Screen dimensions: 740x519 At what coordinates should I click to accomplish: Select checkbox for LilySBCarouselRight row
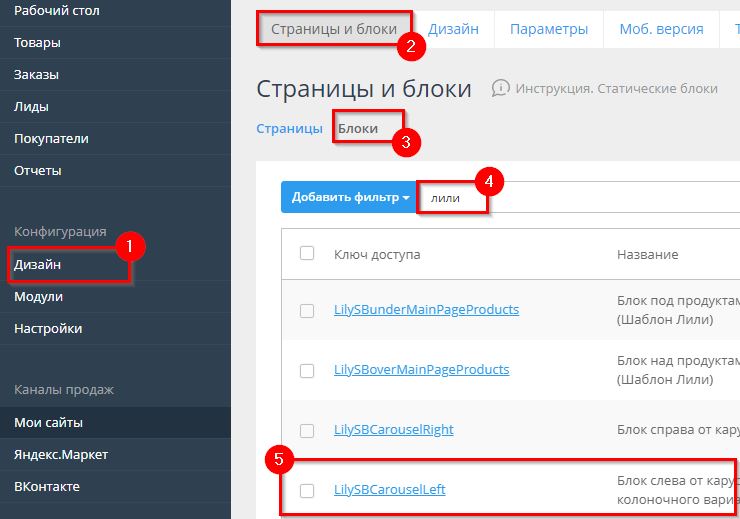[307, 430]
